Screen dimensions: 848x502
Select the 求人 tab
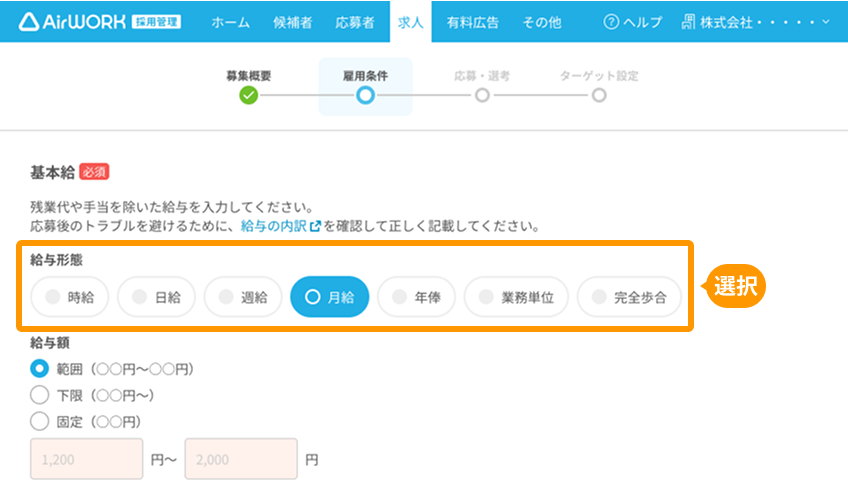pyautogui.click(x=410, y=22)
